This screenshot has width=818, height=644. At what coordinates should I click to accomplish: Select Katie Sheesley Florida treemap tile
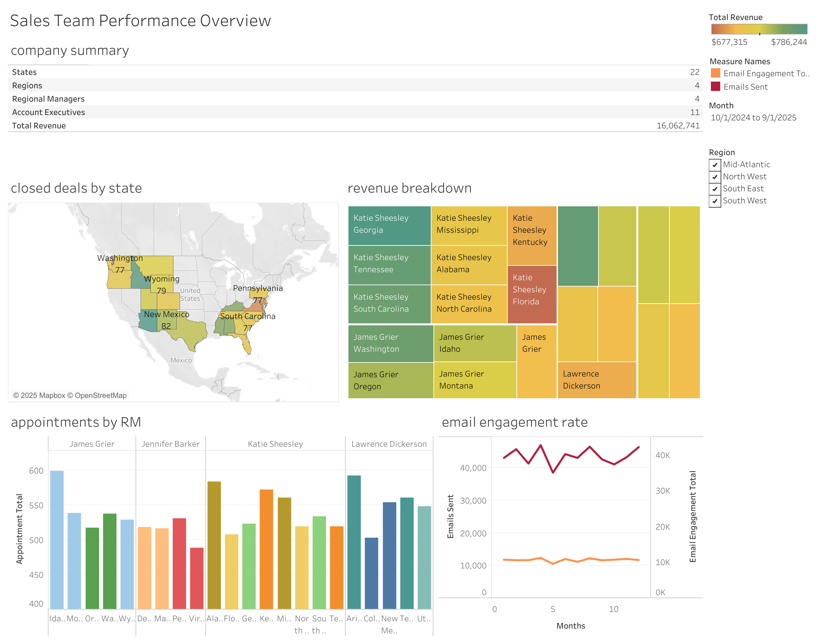[531, 294]
